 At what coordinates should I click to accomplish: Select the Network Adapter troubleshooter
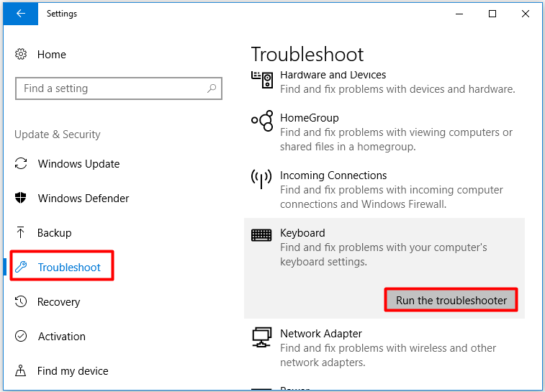tap(384, 347)
